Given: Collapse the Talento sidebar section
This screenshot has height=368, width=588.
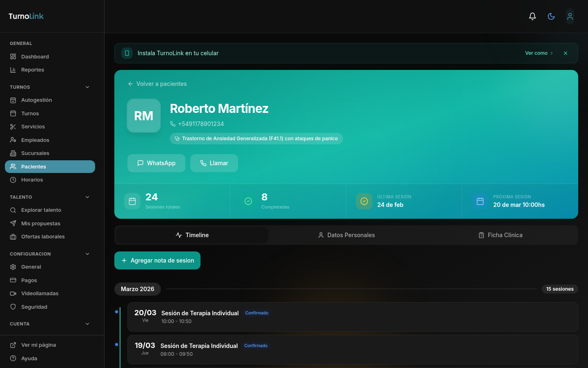Looking at the screenshot, I should (87, 197).
